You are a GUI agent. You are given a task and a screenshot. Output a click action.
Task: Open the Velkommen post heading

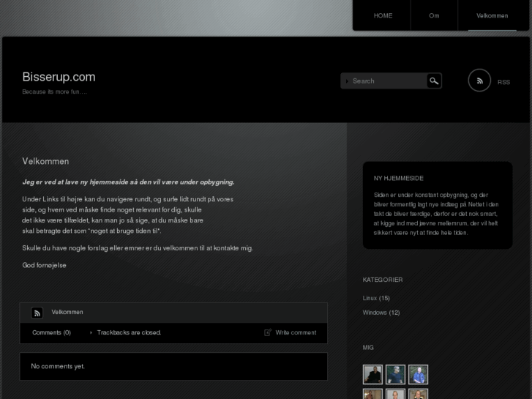click(x=45, y=161)
